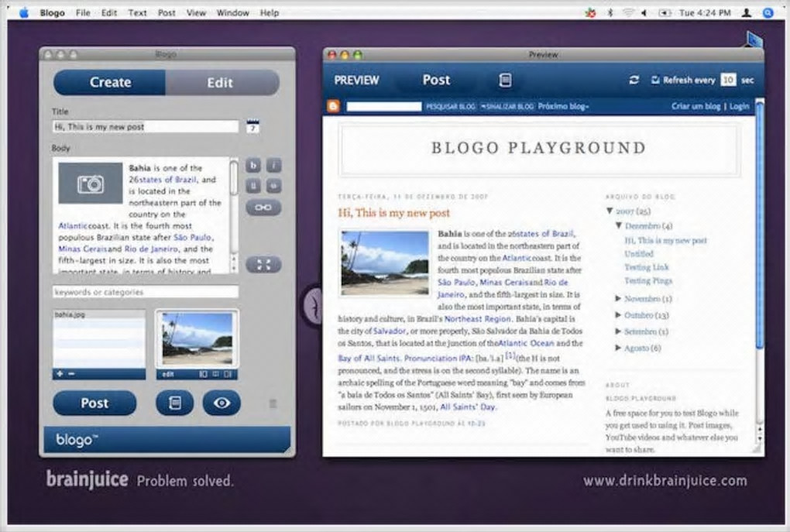Screen dimensions: 790x532
Task: Click Post in the Preview toolbar
Action: click(x=436, y=80)
